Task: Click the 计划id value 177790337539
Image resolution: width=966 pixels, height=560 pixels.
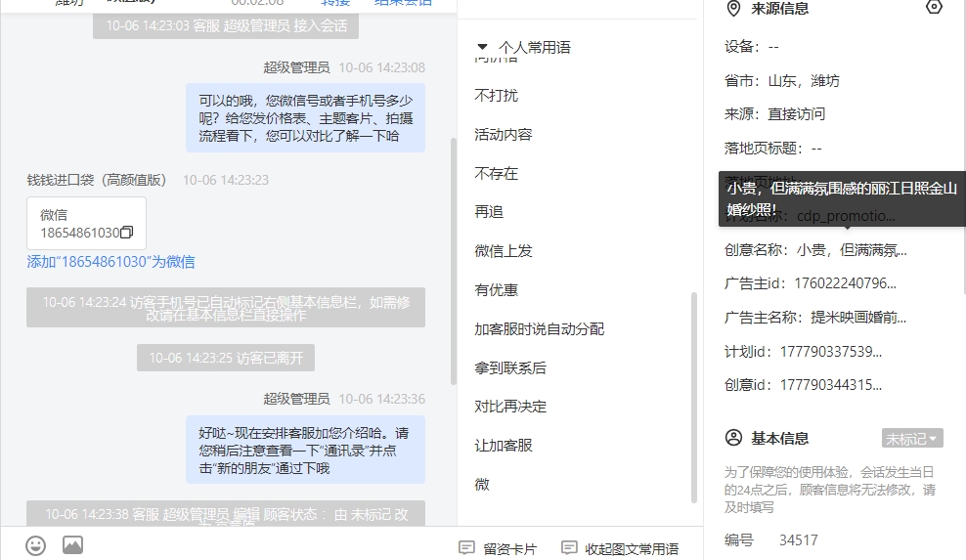Action: [831, 351]
